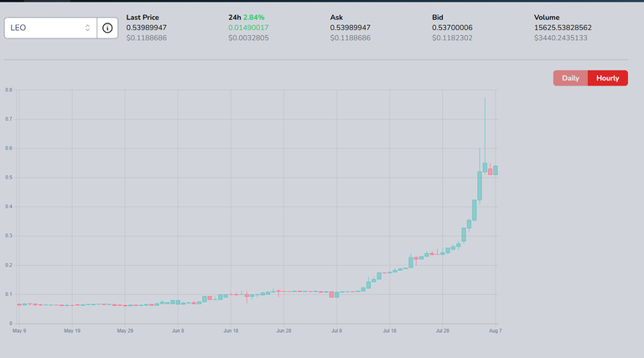Image resolution: width=644 pixels, height=358 pixels.
Task: Switch chart to Hourly view
Action: [x=607, y=78]
